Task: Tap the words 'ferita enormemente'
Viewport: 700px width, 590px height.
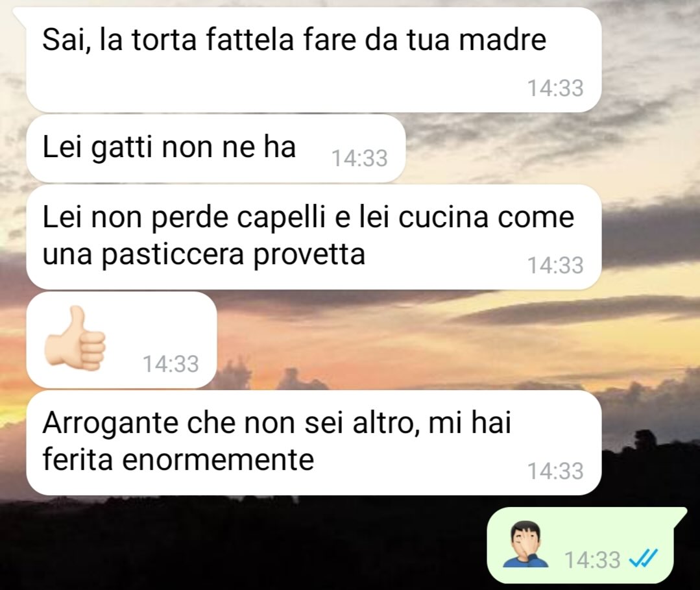Action: (178, 460)
